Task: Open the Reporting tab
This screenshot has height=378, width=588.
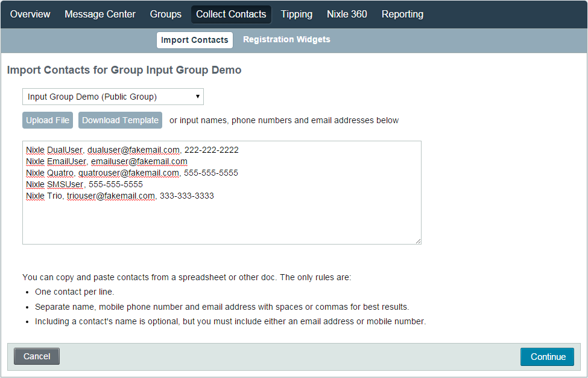Action: pyautogui.click(x=402, y=14)
